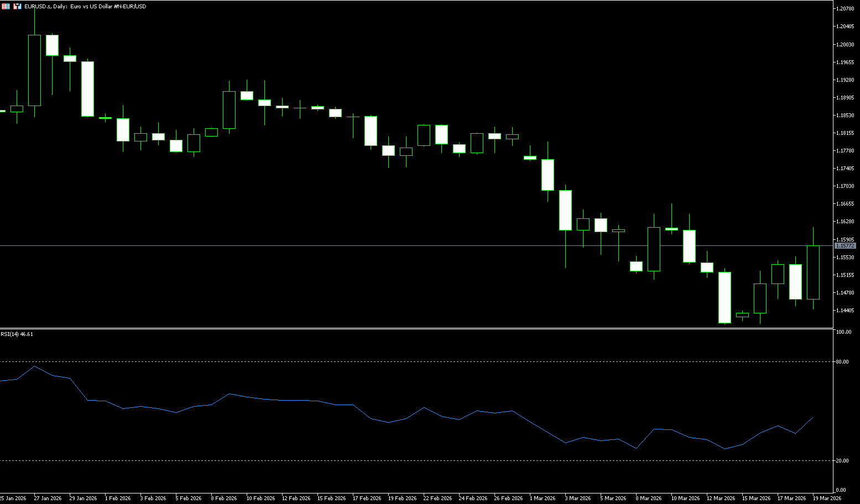Click the RSI 0.00 scale label
This screenshot has height=504, width=860.
(842, 490)
